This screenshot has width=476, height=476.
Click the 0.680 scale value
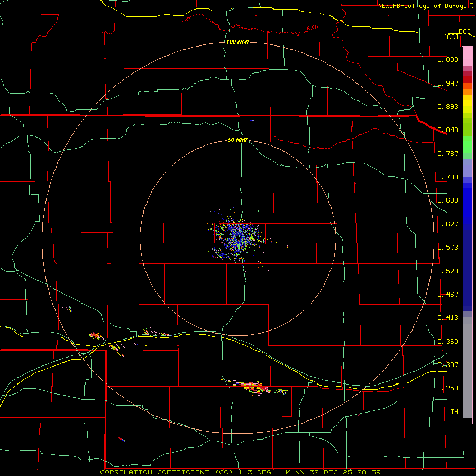(448, 200)
